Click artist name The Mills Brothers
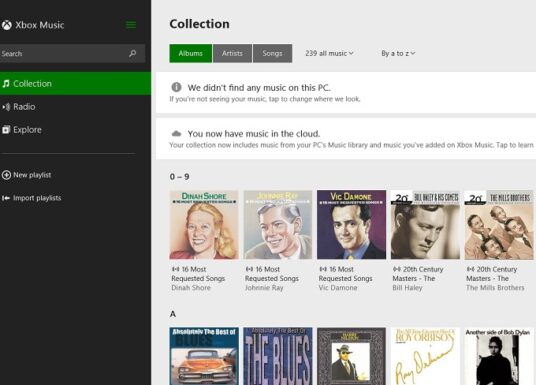 [495, 288]
